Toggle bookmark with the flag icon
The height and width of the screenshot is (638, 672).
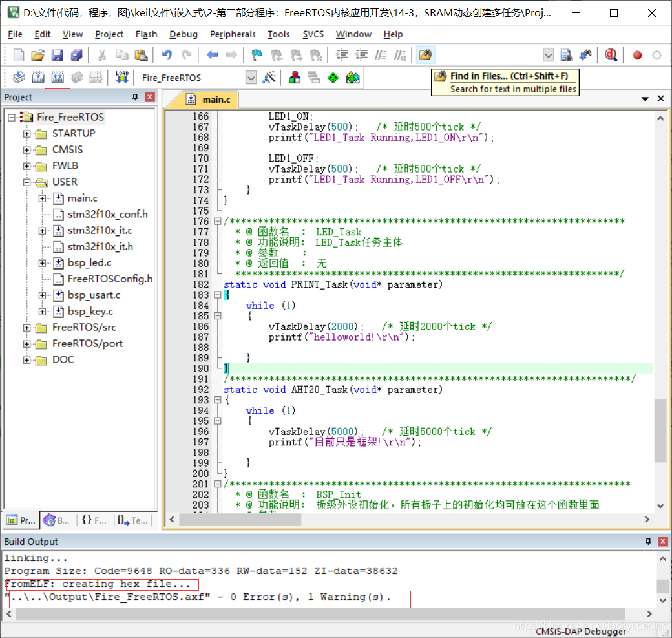click(x=257, y=56)
